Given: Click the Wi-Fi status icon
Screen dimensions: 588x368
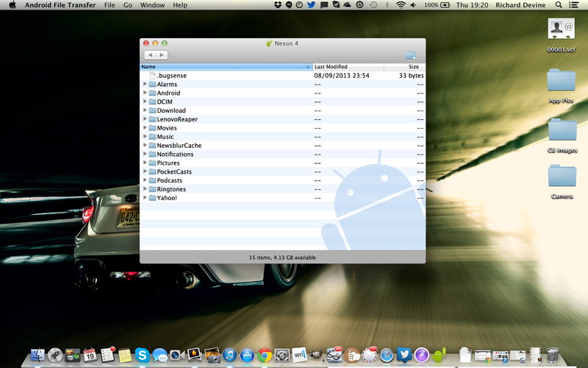Looking at the screenshot, I should [x=401, y=5].
